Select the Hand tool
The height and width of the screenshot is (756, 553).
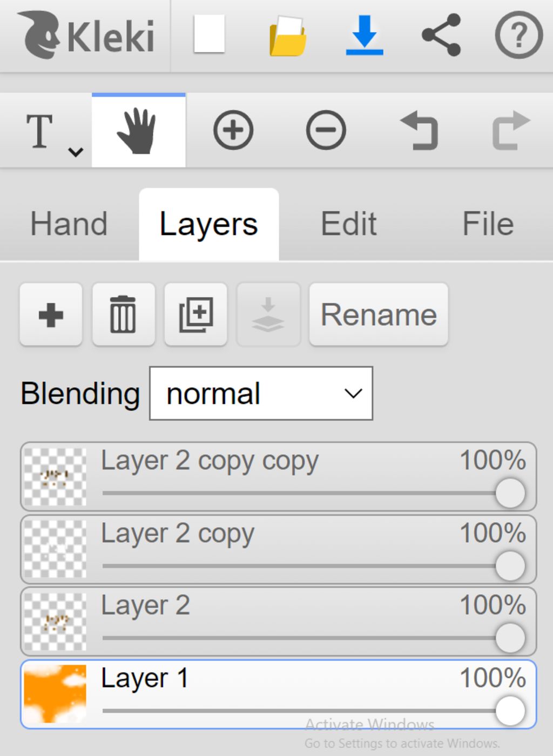tap(138, 131)
